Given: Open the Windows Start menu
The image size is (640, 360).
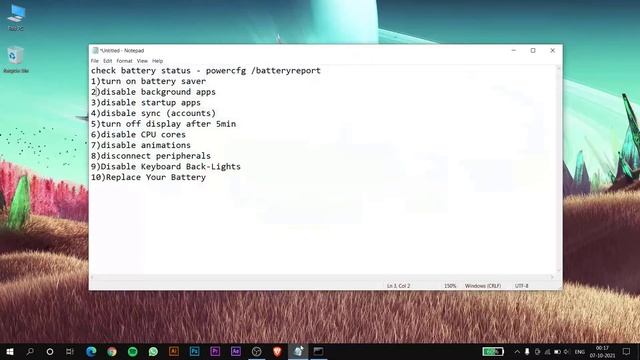Looking at the screenshot, I should click(x=10, y=351).
